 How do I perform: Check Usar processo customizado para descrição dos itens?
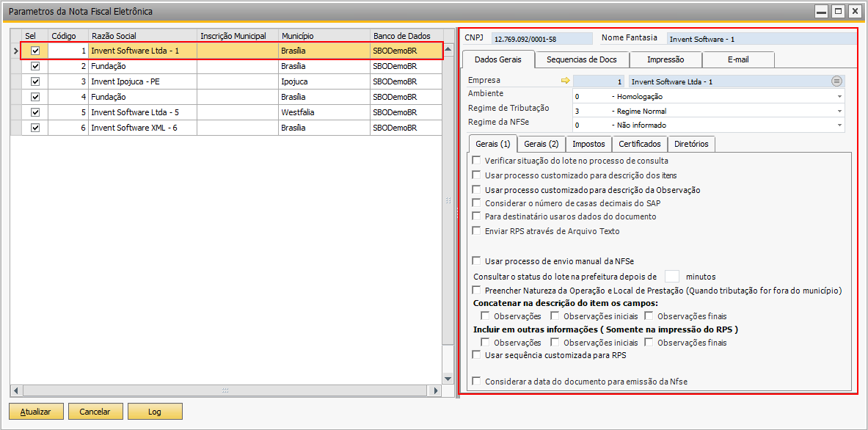(476, 175)
